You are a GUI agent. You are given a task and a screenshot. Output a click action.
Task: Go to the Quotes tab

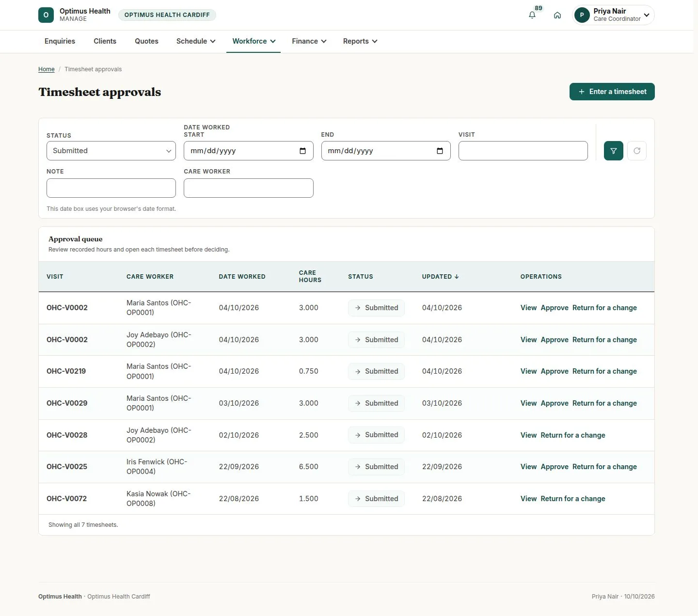coord(146,41)
